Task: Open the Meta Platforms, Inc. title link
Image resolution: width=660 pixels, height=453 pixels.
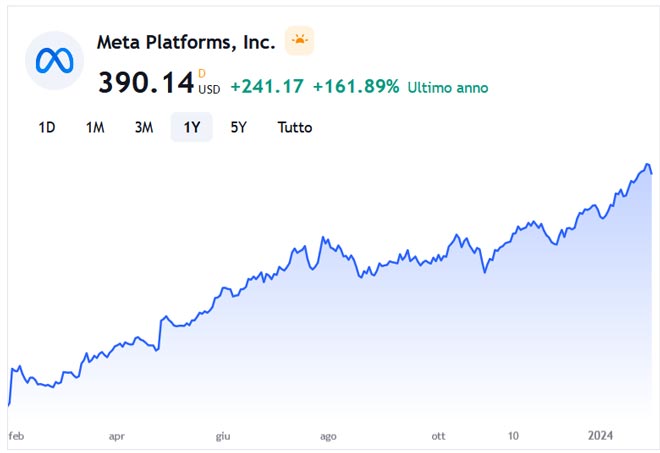Action: tap(185, 42)
